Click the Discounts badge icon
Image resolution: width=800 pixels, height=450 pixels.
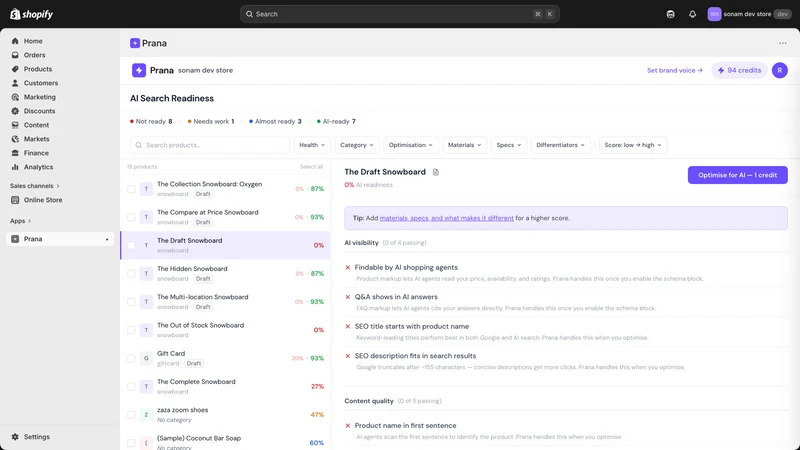click(x=15, y=111)
